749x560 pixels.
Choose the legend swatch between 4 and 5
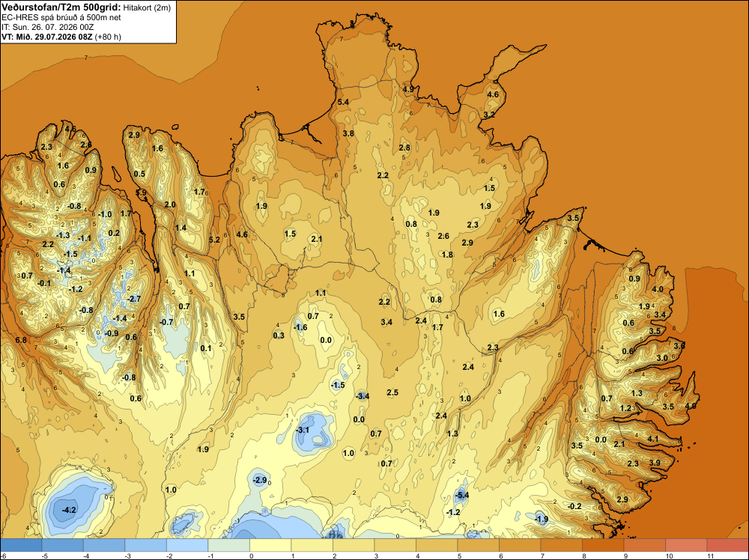[437, 545]
